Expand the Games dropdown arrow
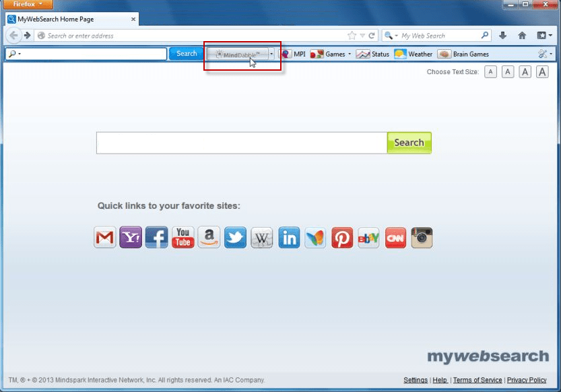561x392 pixels. 350,55
